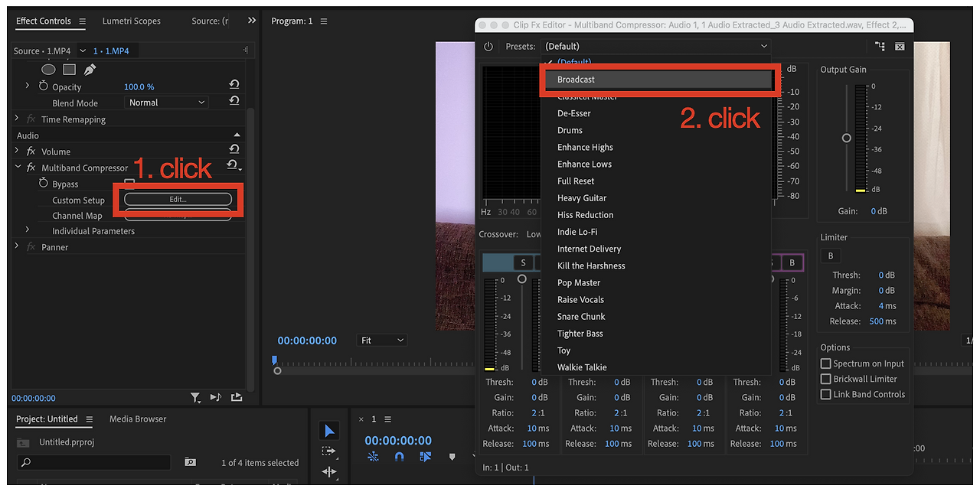Click the export frame icon in Effect Controls
The width and height of the screenshot is (980, 492).
pyautogui.click(x=236, y=397)
